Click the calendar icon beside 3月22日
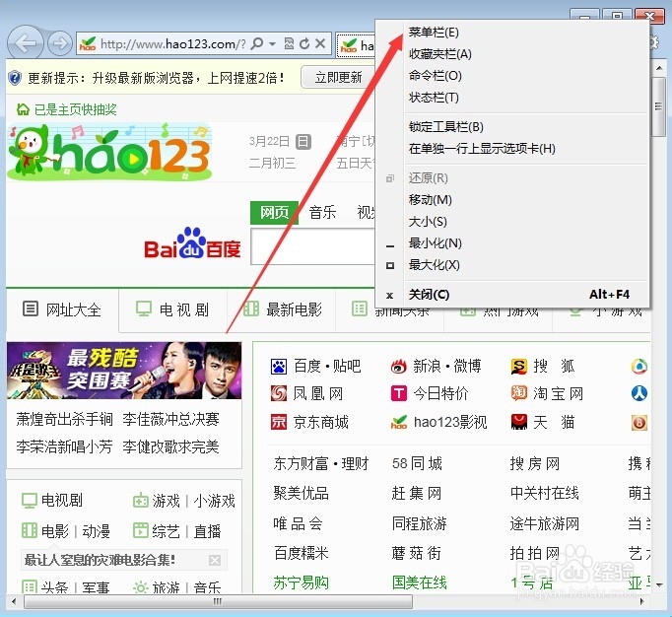The height and width of the screenshot is (617, 672). pyautogui.click(x=303, y=141)
